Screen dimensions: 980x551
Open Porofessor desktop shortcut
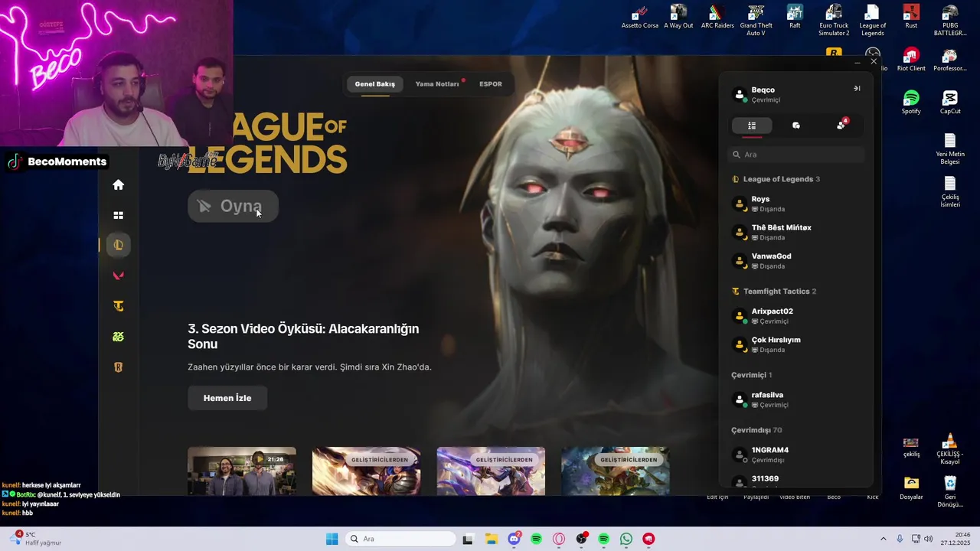click(949, 60)
